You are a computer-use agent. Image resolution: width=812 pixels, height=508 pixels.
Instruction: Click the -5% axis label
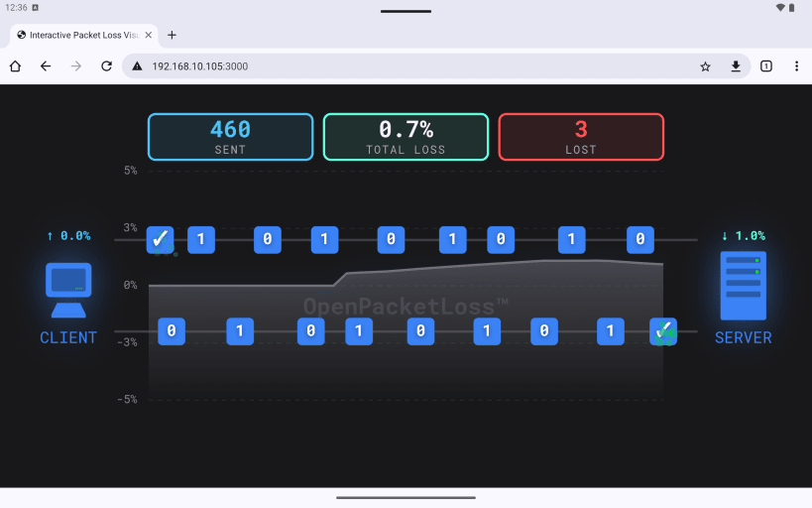click(127, 400)
